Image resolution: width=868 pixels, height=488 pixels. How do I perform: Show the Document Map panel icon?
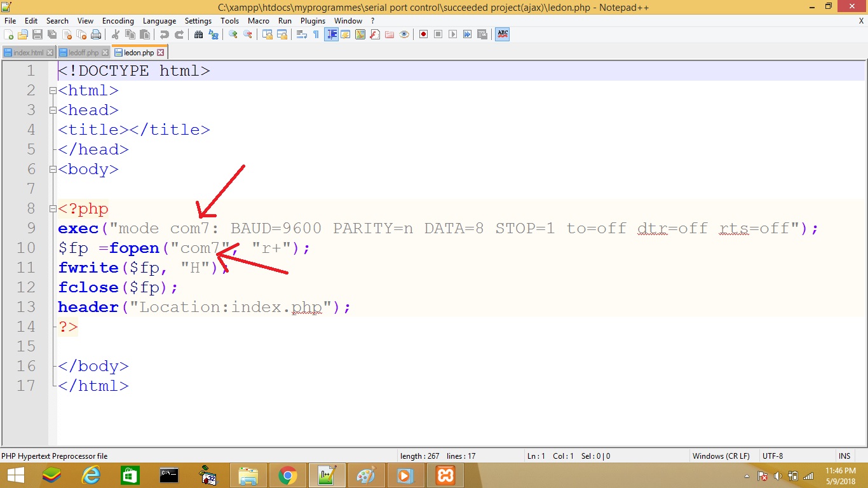(x=360, y=34)
